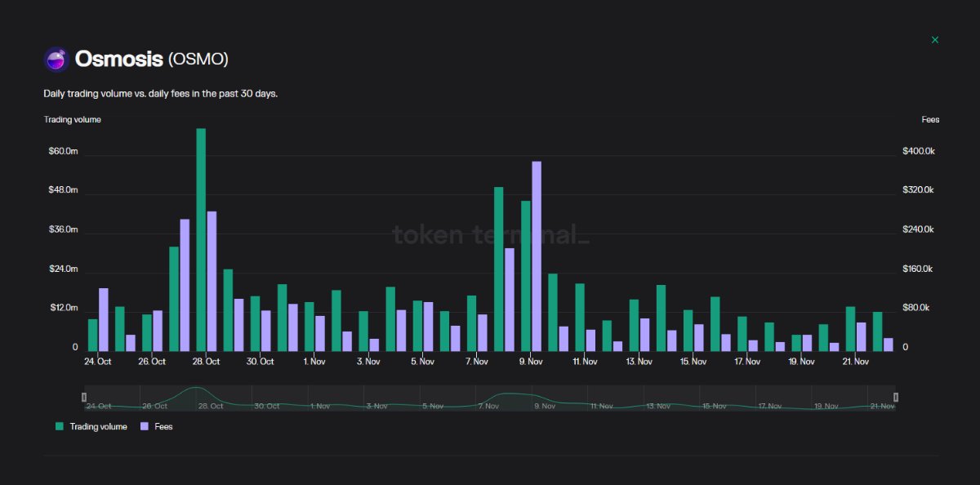Click the Osmosis purple logo icon
The width and height of the screenshot is (980, 485).
56,60
